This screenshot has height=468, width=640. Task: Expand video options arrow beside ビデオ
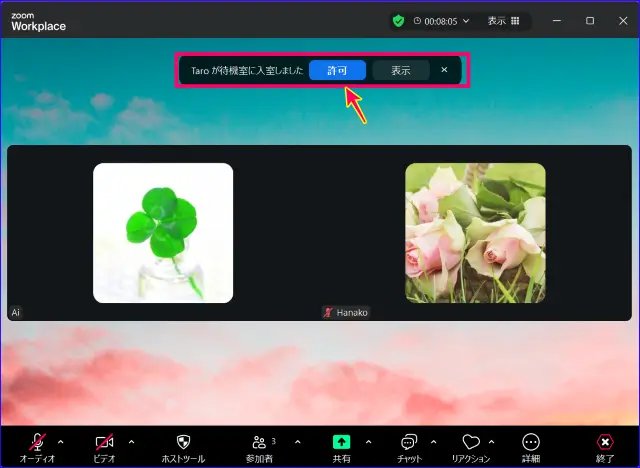click(x=131, y=441)
